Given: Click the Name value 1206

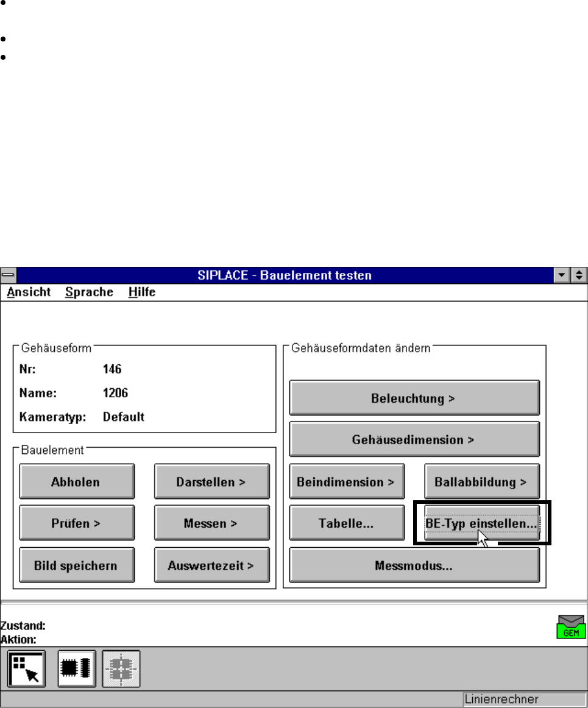Looking at the screenshot, I should pyautogui.click(x=115, y=393).
